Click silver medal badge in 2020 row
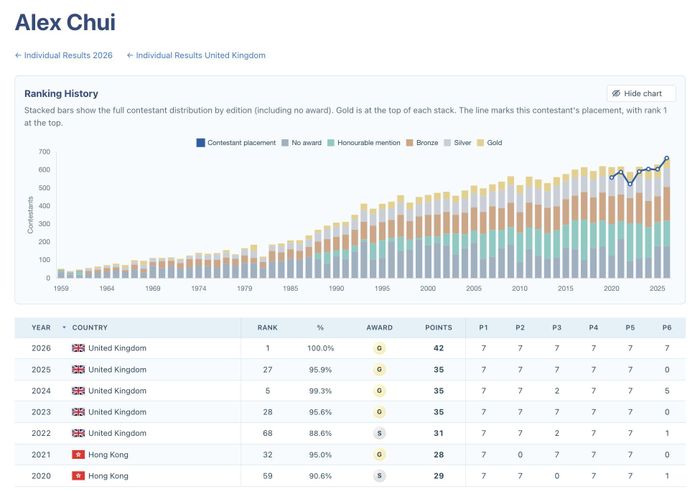This screenshot has width=700, height=494. (x=379, y=476)
